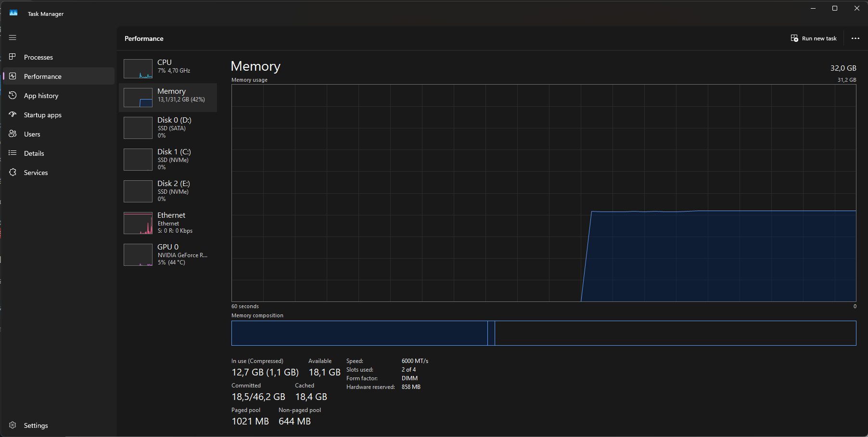Click the 13,1/31,2 GB (42%) memory text
The height and width of the screenshot is (437, 868).
point(181,100)
